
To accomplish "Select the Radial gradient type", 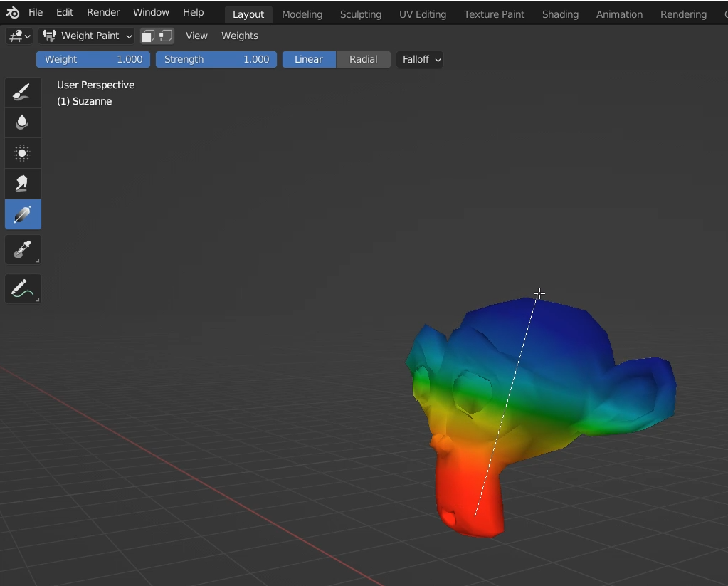I will coord(363,60).
